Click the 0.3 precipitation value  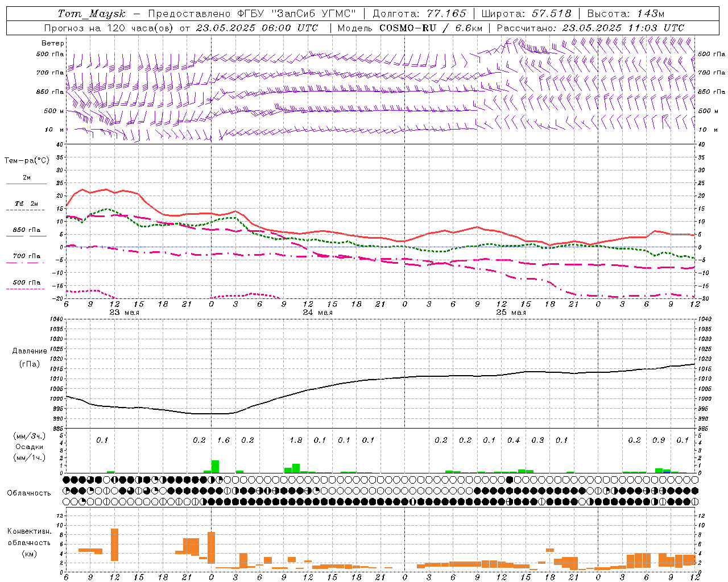[x=537, y=440]
